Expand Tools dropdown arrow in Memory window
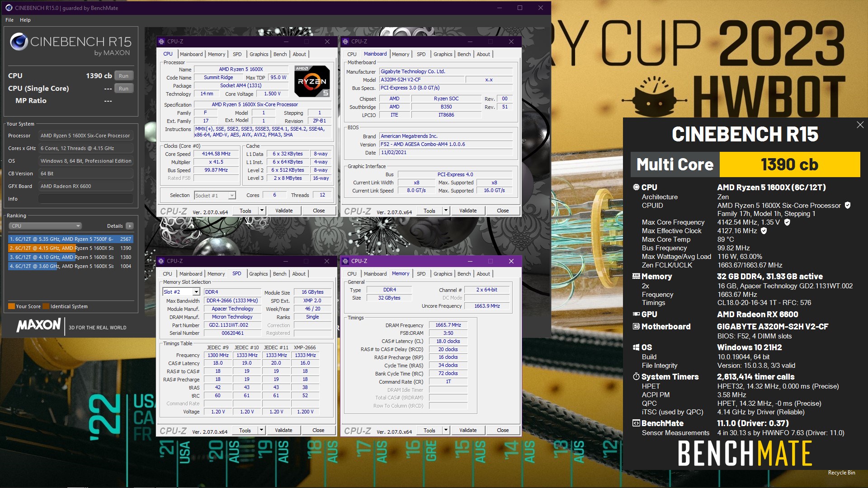Image resolution: width=868 pixels, height=488 pixels. point(446,430)
